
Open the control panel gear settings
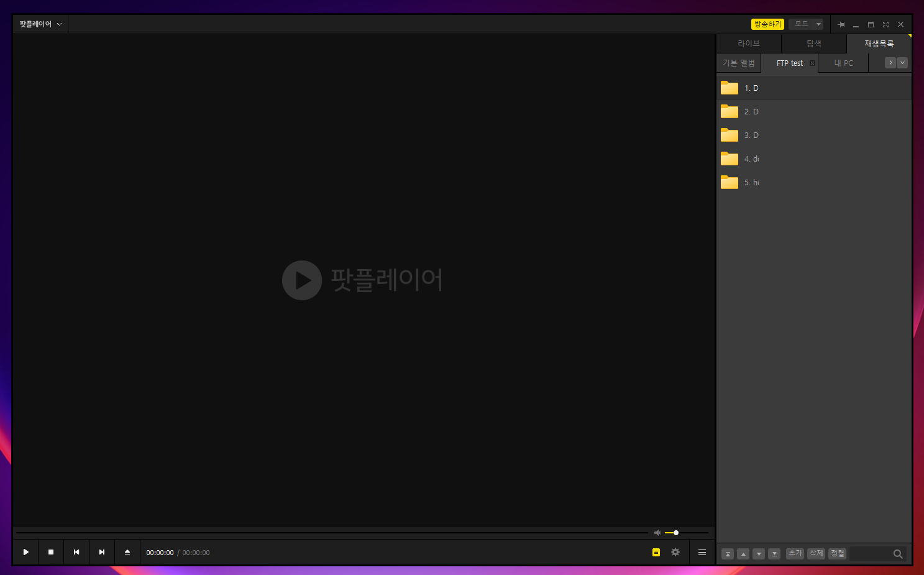tap(675, 552)
